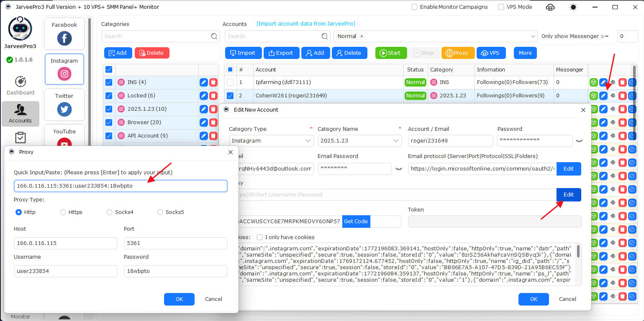Open schedule clock icon for CohenW261 account

point(632,96)
